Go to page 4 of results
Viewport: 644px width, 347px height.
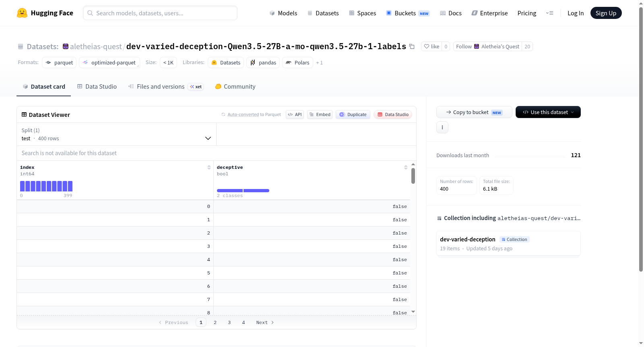tap(243, 322)
